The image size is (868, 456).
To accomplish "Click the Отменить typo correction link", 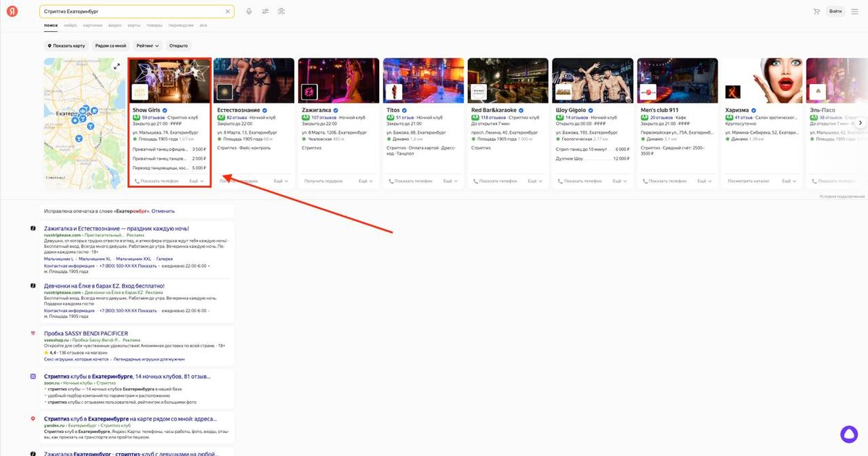I will coord(163,211).
